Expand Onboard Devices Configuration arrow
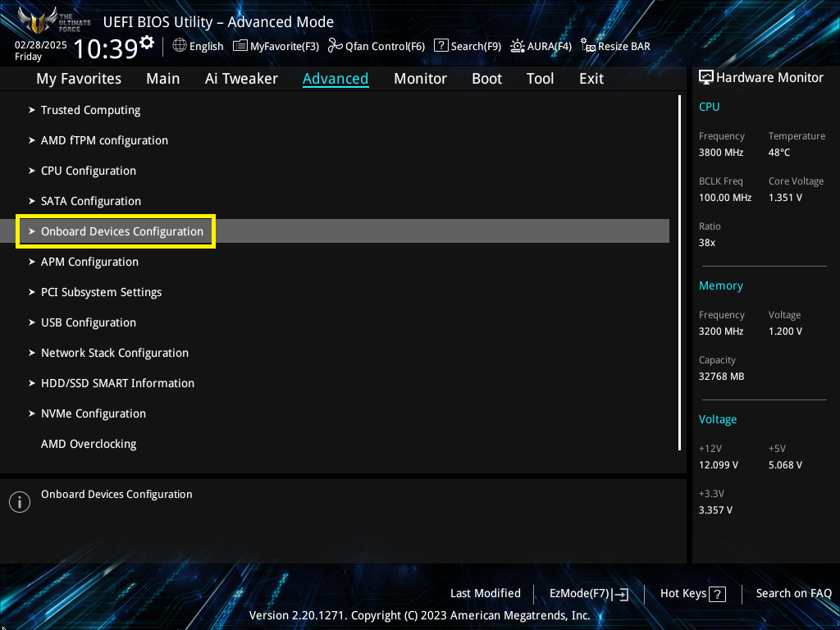The height and width of the screenshot is (630, 840). pos(32,231)
